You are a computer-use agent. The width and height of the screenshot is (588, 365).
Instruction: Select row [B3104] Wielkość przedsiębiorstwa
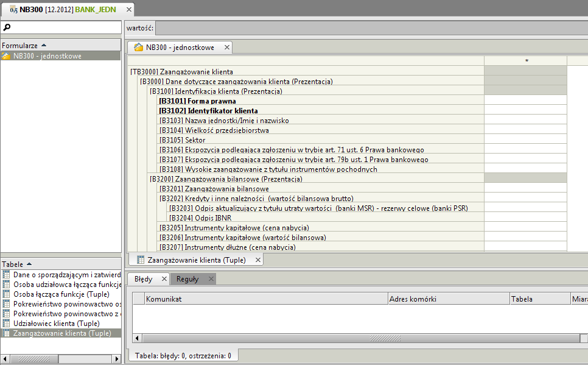point(321,130)
